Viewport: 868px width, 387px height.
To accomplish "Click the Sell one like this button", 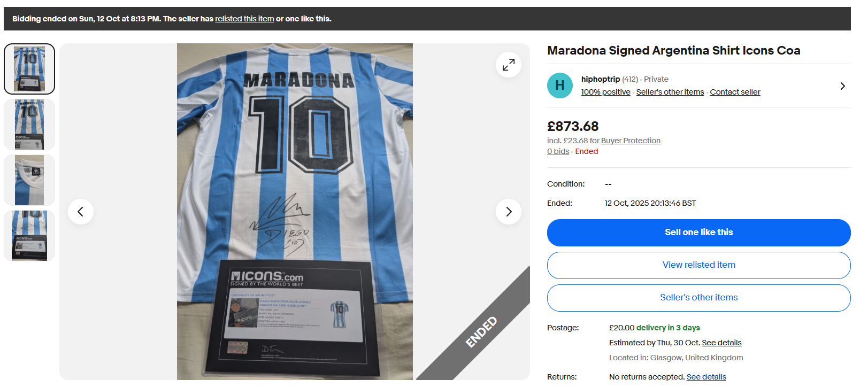I will click(x=698, y=233).
